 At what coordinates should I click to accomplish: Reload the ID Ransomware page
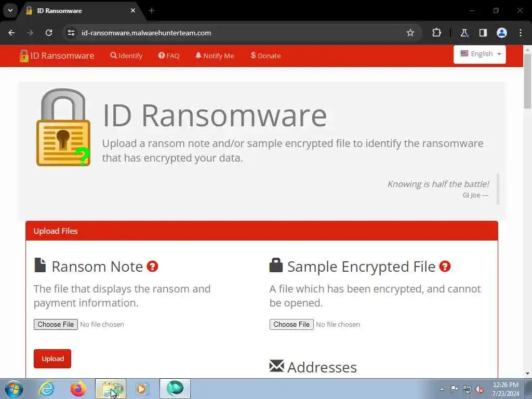pyautogui.click(x=49, y=33)
